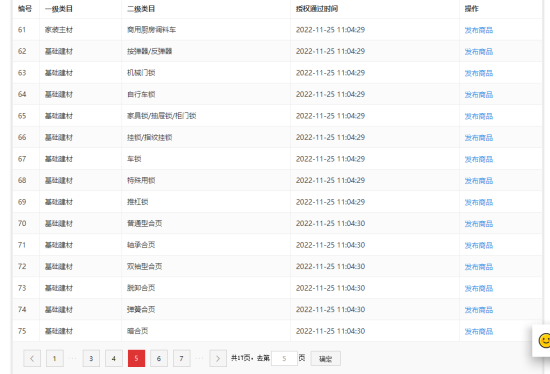The width and height of the screenshot is (550, 374).
Task: Select page 7 in pagination
Action: 182,358
